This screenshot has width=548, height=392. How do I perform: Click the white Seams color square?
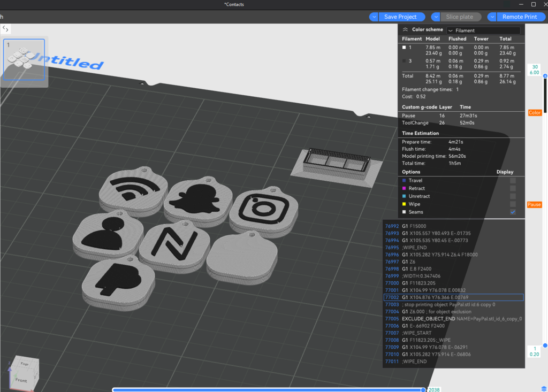pos(404,212)
